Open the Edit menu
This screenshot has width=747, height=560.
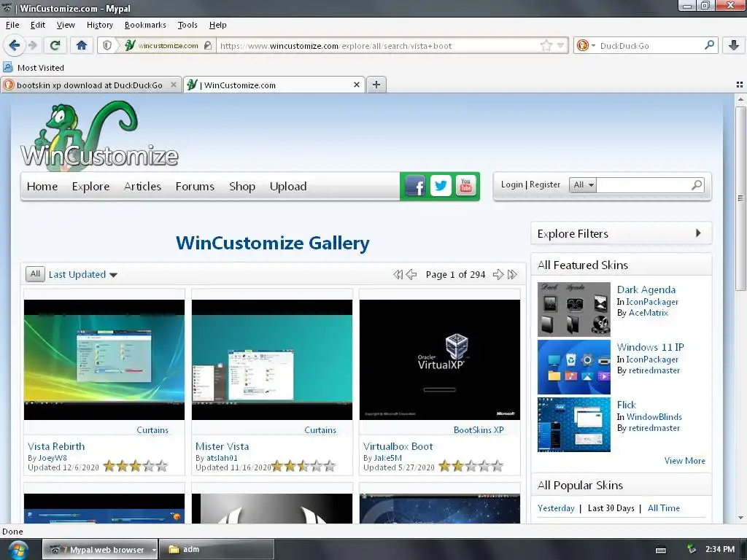[38, 25]
